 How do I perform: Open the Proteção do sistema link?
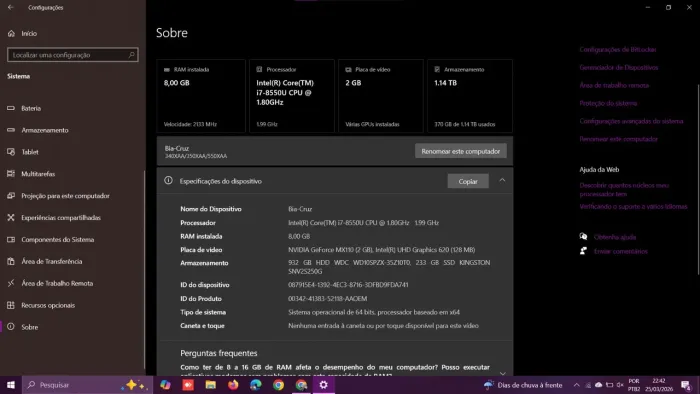608,103
